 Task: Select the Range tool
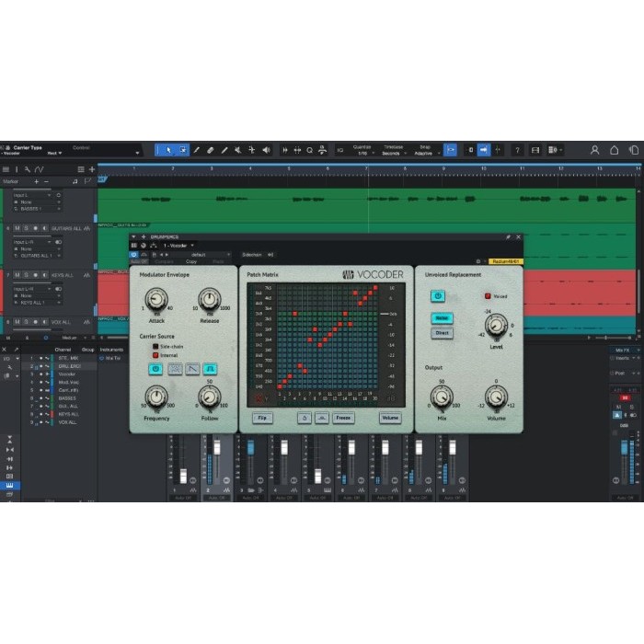pos(183,150)
